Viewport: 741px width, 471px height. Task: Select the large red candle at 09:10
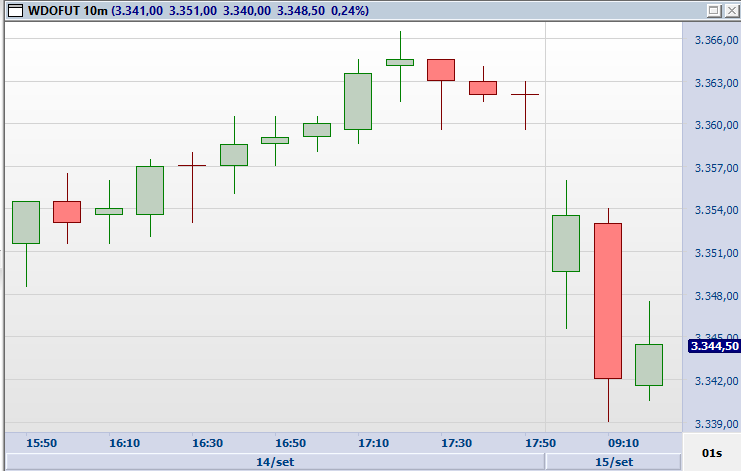608,300
